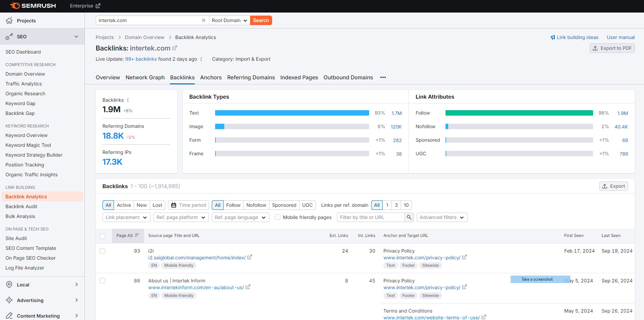Click the Follow green attribute bar
Screen dimensions: 644x320
(519, 113)
